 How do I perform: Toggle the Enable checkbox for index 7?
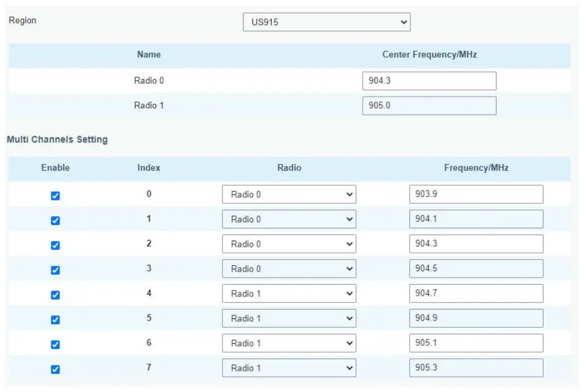pos(55,370)
